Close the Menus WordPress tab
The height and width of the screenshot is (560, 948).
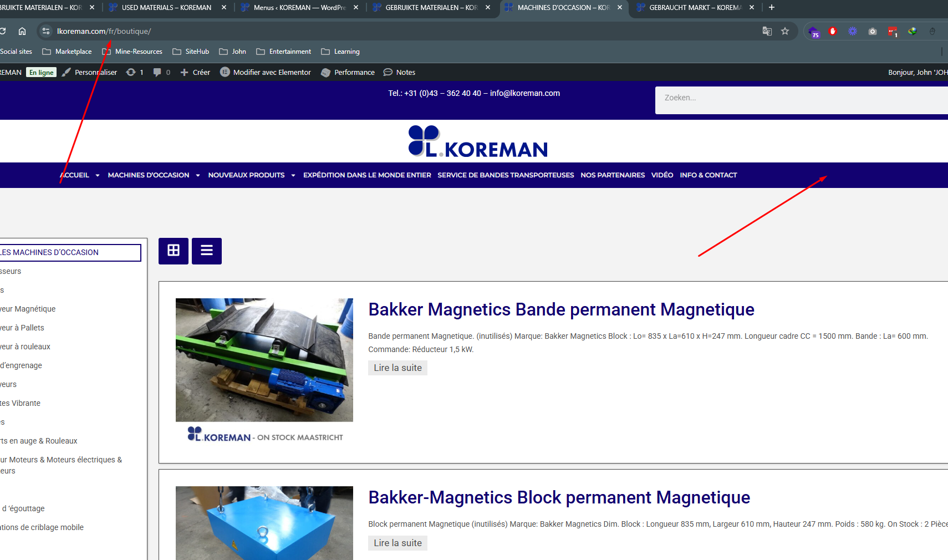[356, 7]
